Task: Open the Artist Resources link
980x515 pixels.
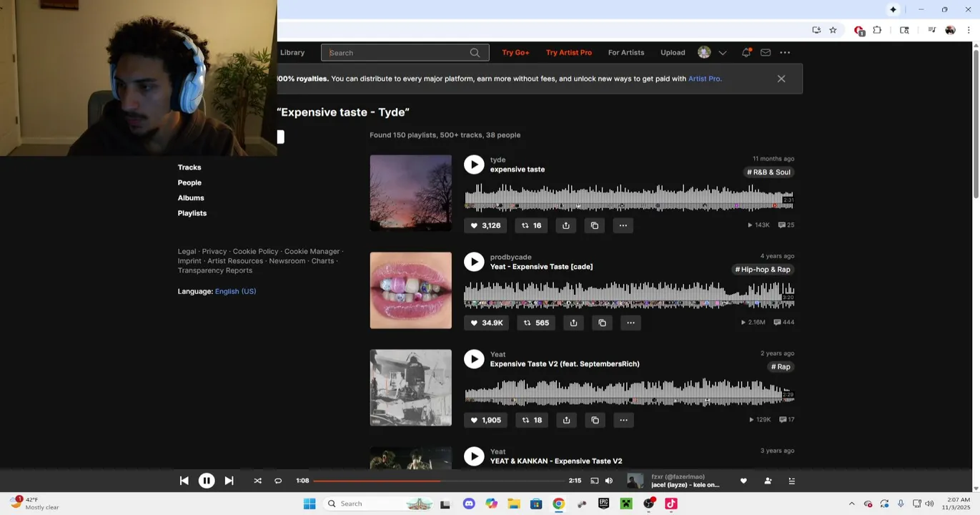Action: [235, 261]
